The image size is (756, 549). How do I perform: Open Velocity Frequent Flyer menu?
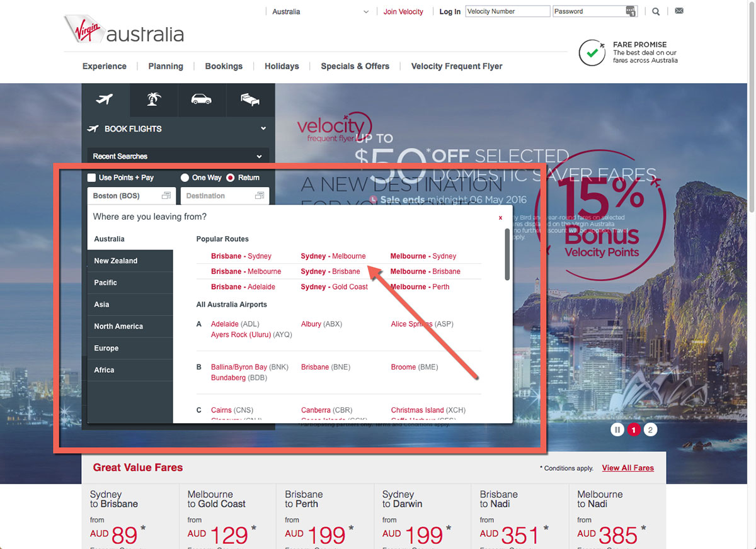[x=457, y=66]
